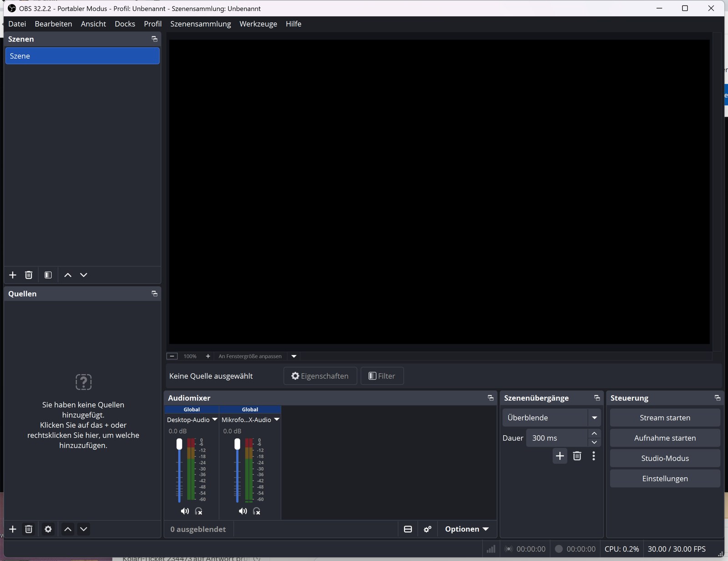728x561 pixels.
Task: Adjust the Desktop-Audio volume fader
Action: [x=179, y=444]
